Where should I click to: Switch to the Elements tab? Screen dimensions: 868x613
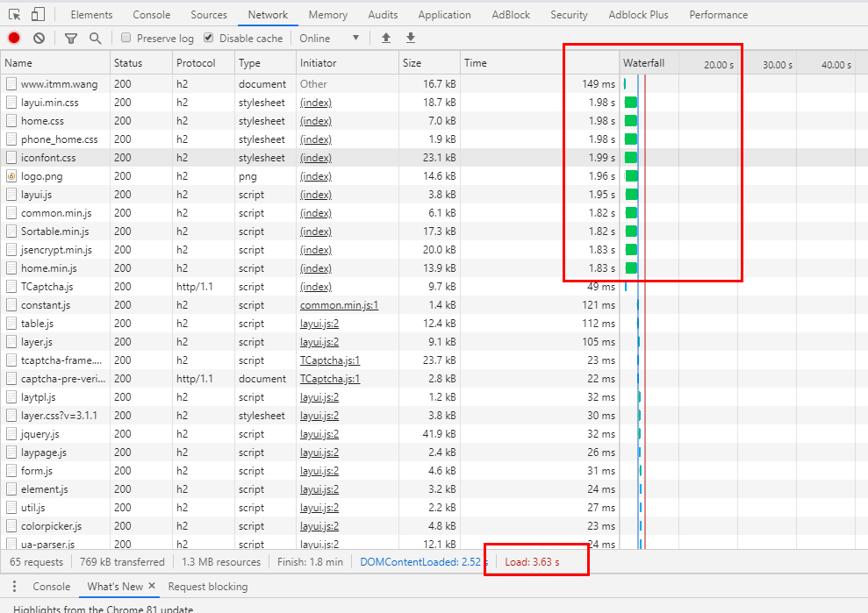[x=91, y=15]
